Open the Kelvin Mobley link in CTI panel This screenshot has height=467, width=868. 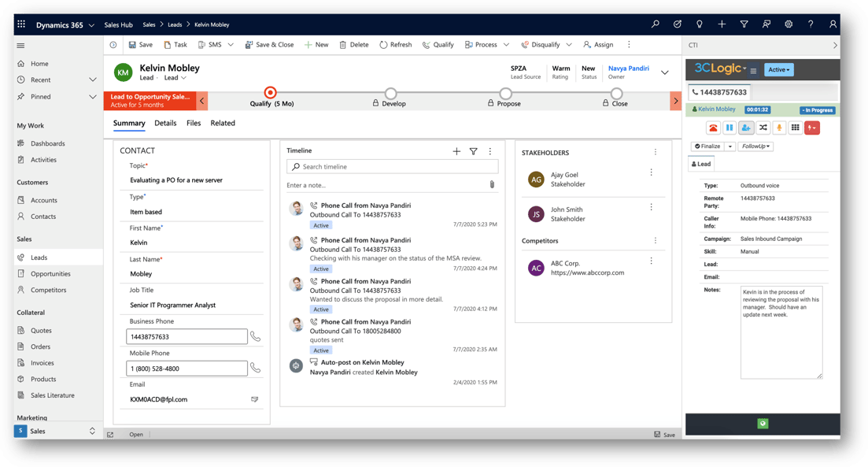[716, 109]
